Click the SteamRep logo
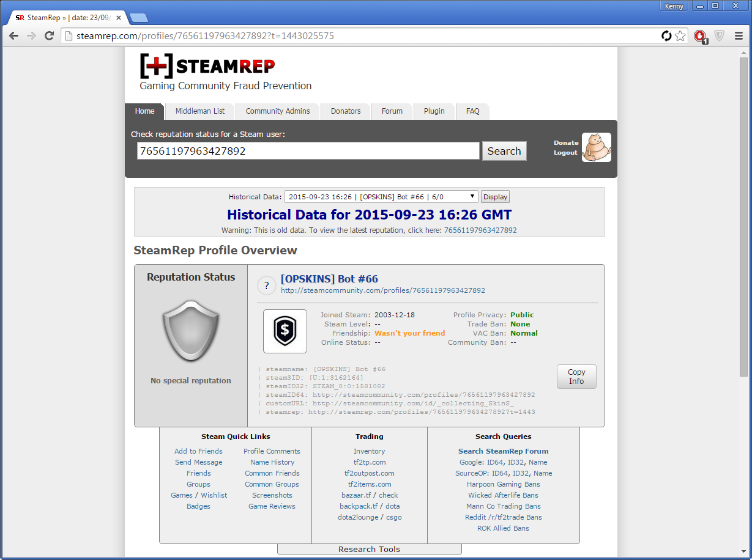Image resolution: width=752 pixels, height=560 pixels. coord(207,65)
